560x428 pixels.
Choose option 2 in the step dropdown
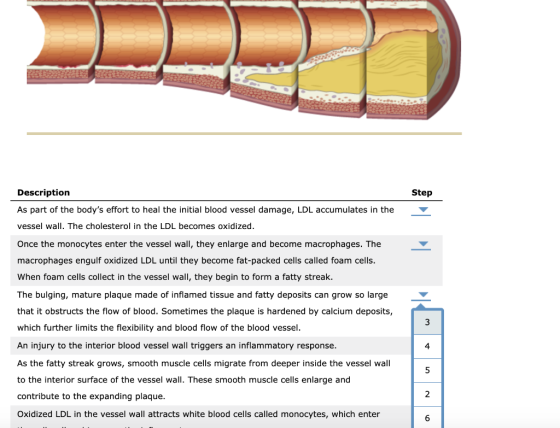coord(428,394)
